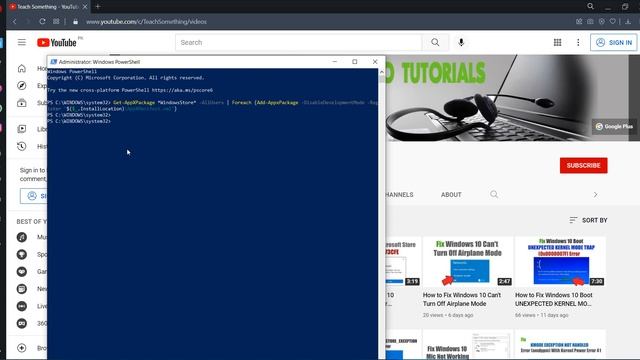Click the search magnifier button
The height and width of the screenshot is (360, 640).
pyautogui.click(x=435, y=42)
